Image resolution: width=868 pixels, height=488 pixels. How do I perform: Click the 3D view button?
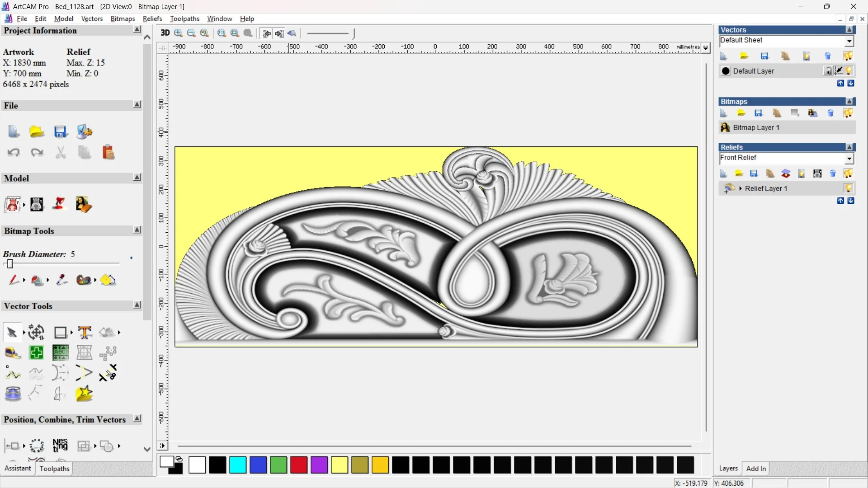pos(165,33)
